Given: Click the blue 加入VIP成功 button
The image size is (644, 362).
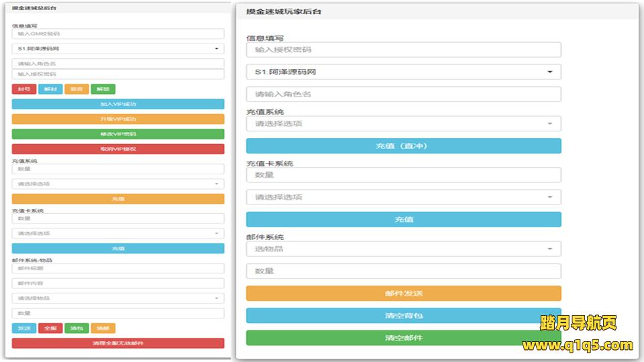Looking at the screenshot, I should click(118, 104).
